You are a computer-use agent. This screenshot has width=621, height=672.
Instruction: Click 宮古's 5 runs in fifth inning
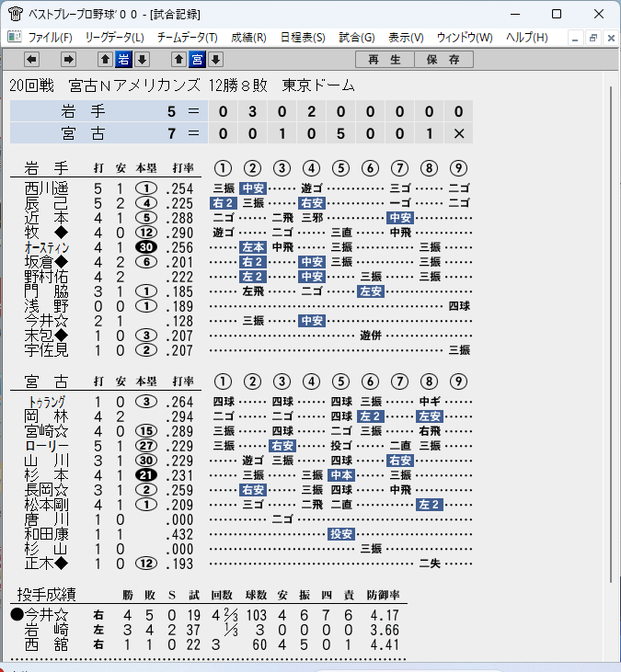pos(341,133)
